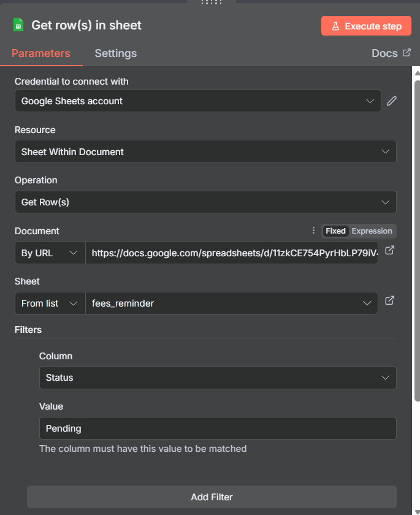The image size is (420, 515).
Task: Open the From list sheet mode dropdown
Action: [50, 303]
